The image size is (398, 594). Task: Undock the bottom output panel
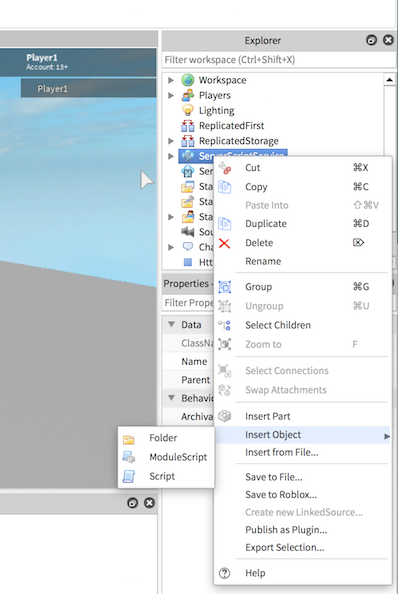[133, 503]
